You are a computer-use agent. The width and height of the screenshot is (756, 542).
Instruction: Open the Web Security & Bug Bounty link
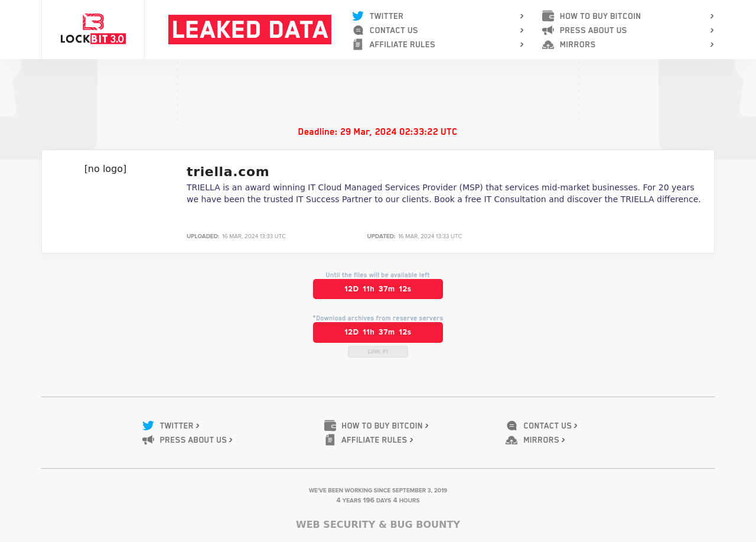tap(378, 524)
